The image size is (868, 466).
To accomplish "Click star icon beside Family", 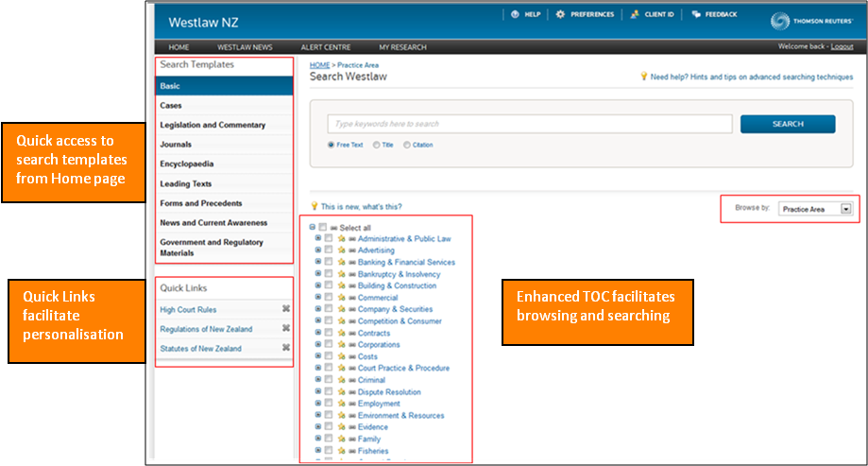I will pos(342,439).
